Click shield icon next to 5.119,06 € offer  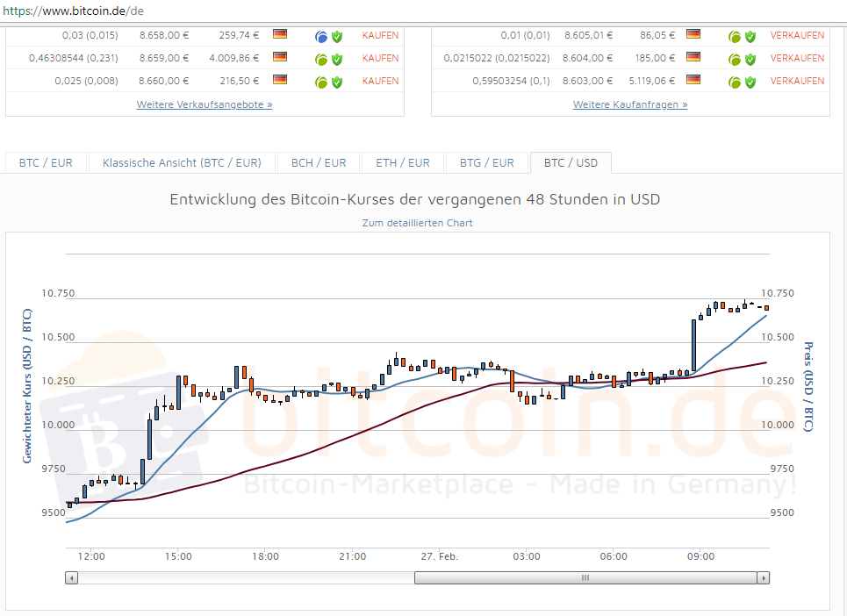750,81
